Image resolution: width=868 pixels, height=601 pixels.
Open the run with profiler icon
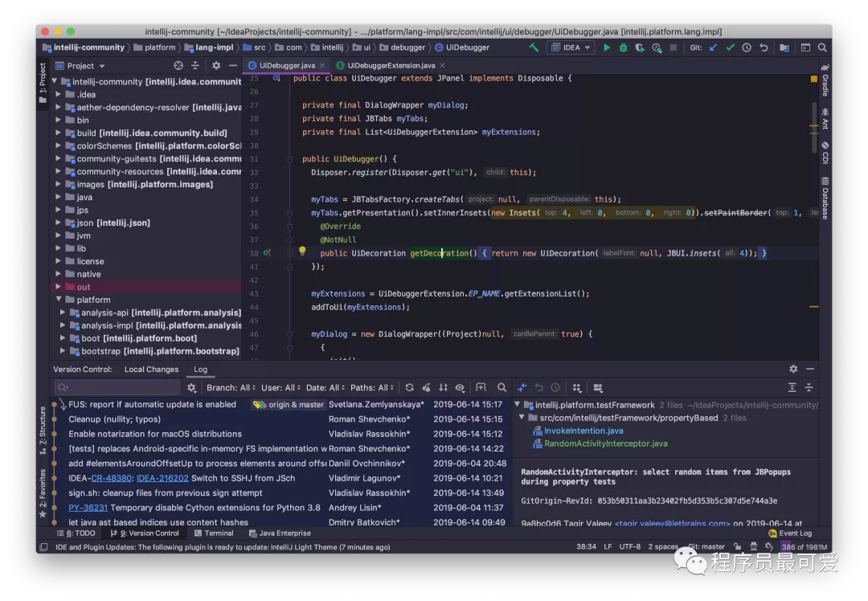(x=657, y=47)
